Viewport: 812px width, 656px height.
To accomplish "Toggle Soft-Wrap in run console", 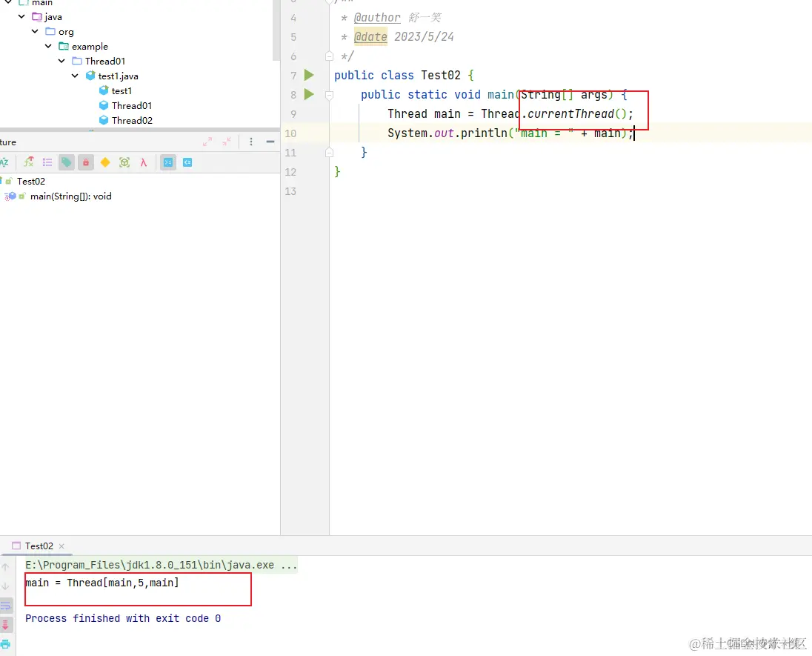I will (x=6, y=605).
